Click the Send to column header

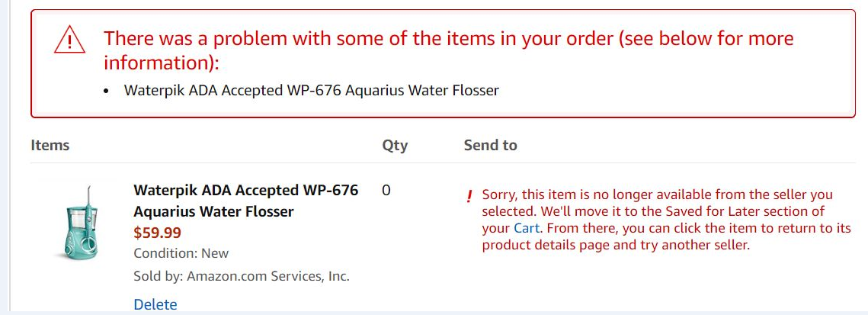pos(490,145)
